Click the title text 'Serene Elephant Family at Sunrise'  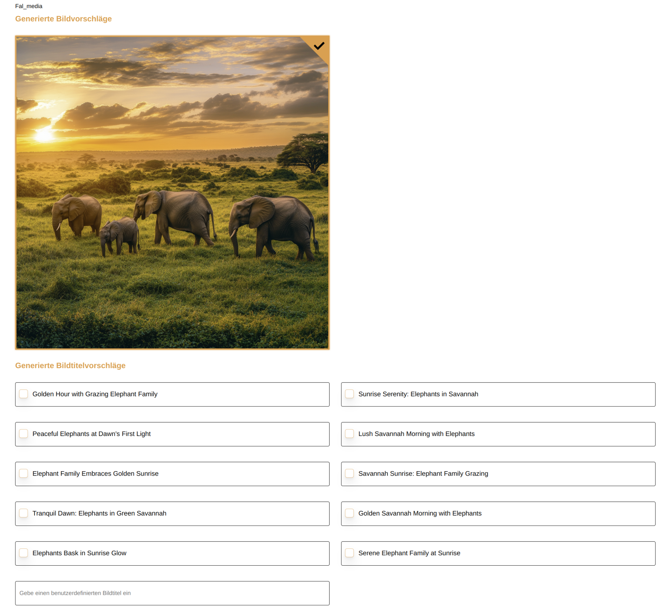coord(409,553)
